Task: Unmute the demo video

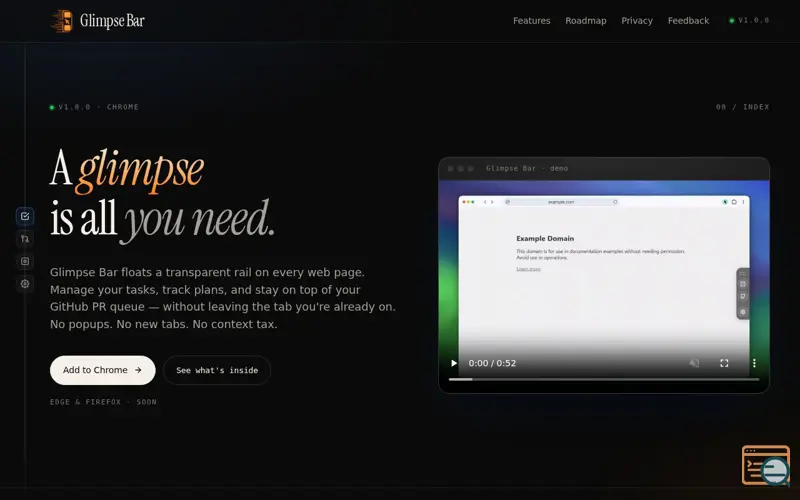Action: coord(694,363)
